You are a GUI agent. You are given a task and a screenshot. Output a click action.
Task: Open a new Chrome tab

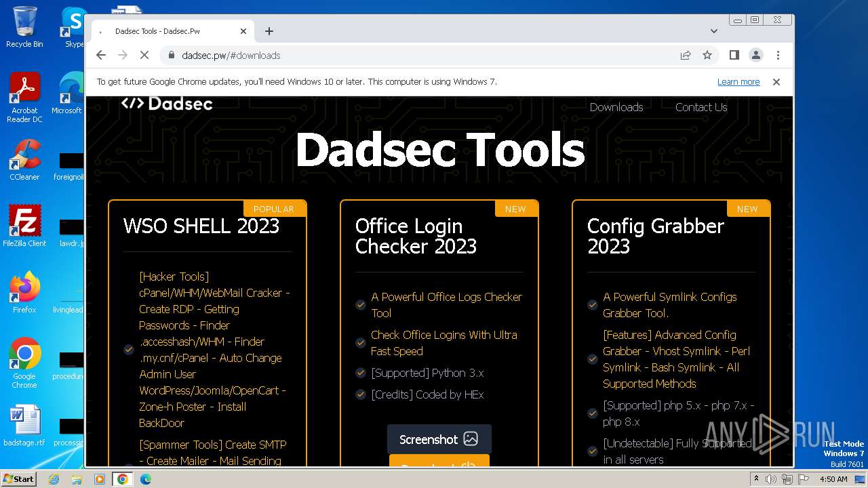coord(269,31)
